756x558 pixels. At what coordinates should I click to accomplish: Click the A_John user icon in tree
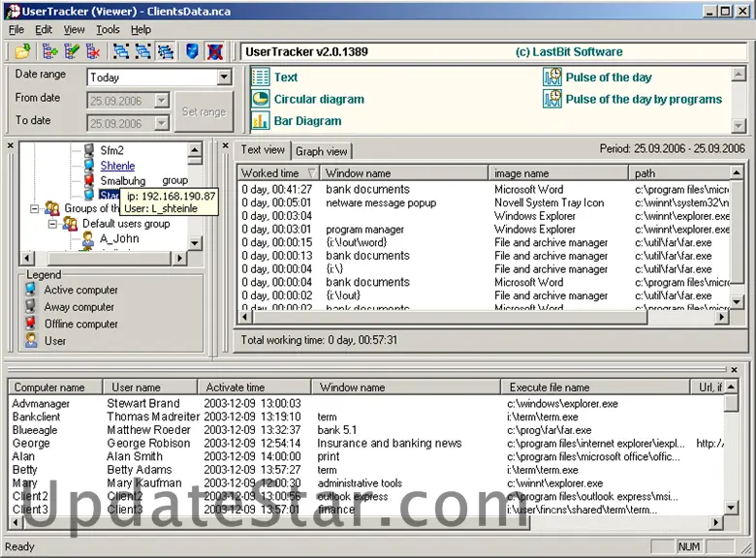88,238
